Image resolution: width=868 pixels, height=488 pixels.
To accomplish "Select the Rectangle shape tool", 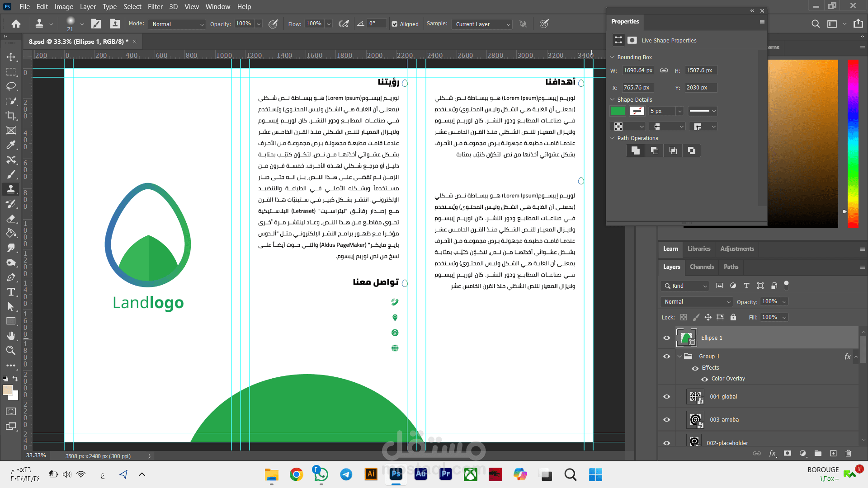I will tap(11, 321).
